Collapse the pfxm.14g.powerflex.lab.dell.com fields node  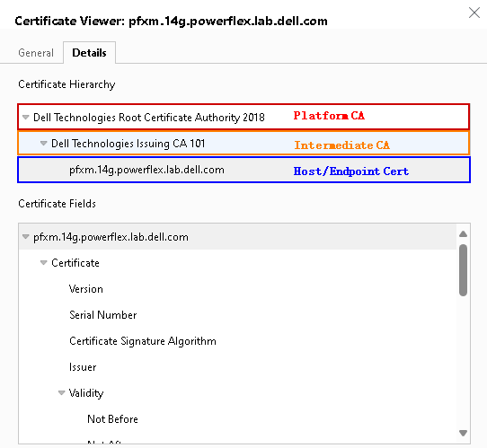[x=26, y=237]
